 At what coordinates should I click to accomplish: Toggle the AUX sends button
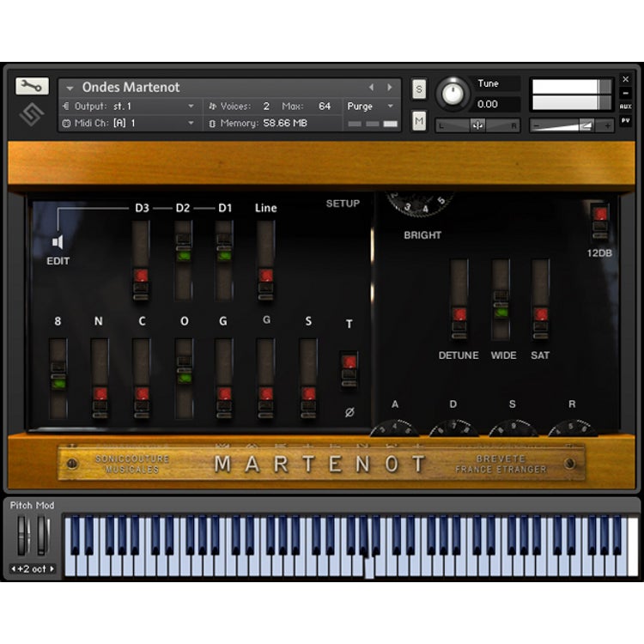[x=625, y=106]
